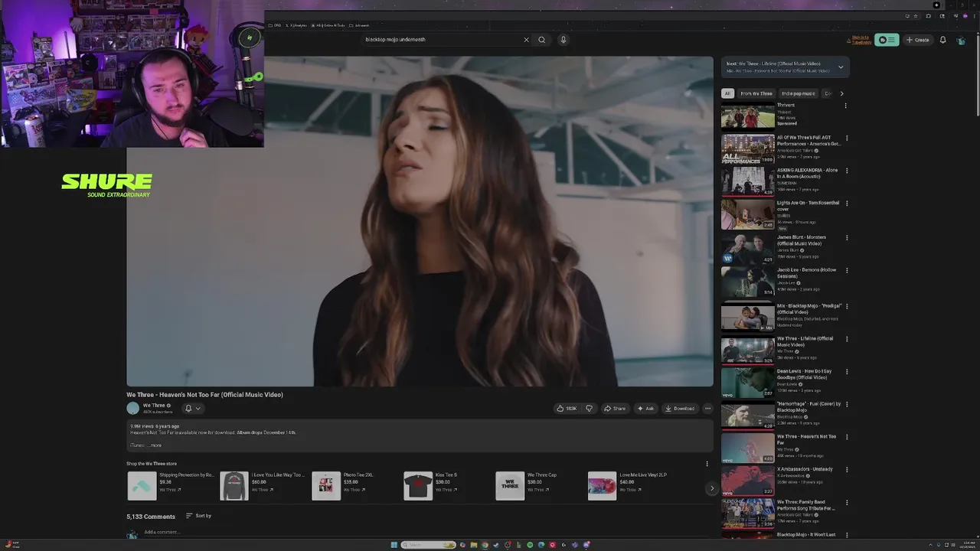The width and height of the screenshot is (980, 551).
Task: Expand the description with ...more
Action: coord(155,445)
